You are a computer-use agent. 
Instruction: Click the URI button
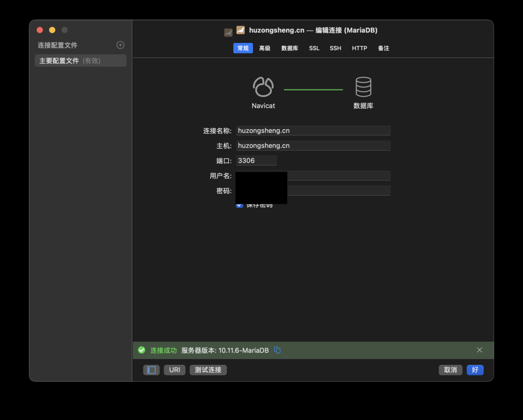pyautogui.click(x=175, y=370)
